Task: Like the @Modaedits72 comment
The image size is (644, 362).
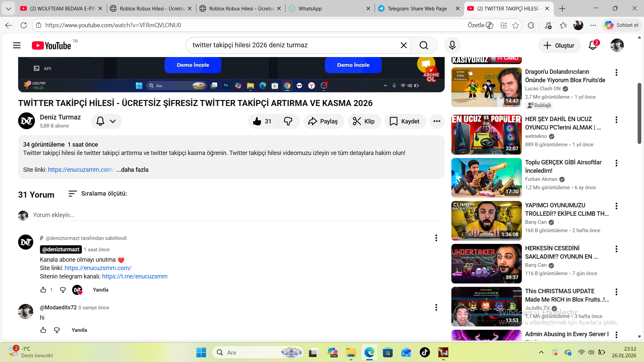Action: [43, 330]
